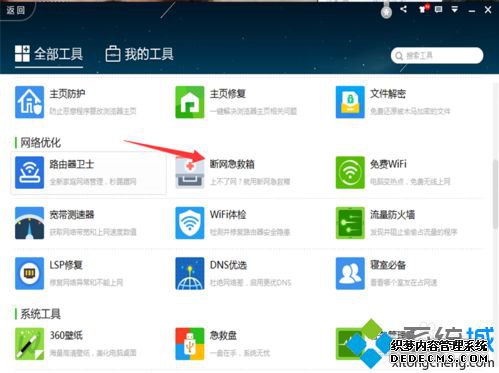Switch to the 全部工具 tab
Image resolution: width=499 pixels, height=373 pixels.
[49, 54]
